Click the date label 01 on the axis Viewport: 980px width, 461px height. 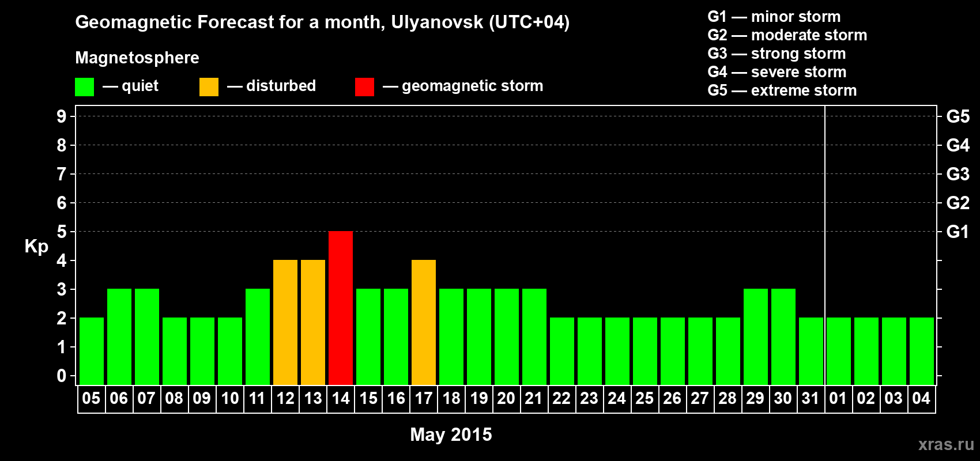click(839, 398)
